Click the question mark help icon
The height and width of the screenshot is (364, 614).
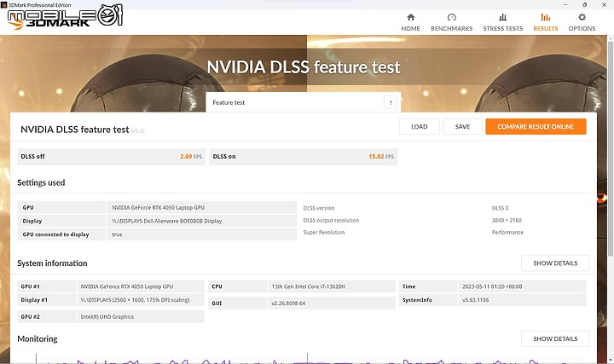pyautogui.click(x=391, y=102)
